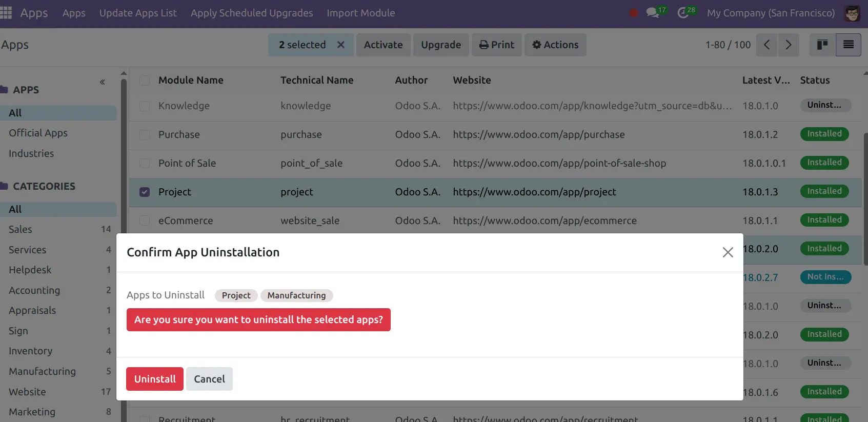Filter by the Accounting category
868x422 pixels.
coord(58,290)
